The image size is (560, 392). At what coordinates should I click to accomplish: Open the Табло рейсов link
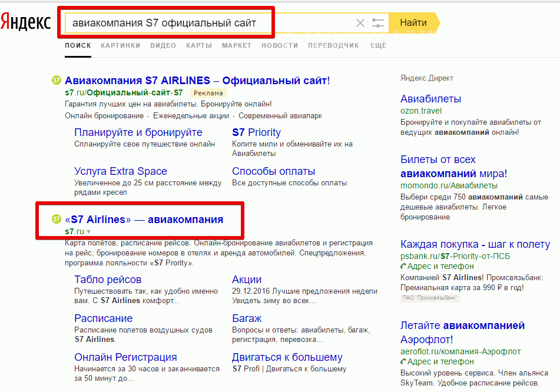pyautogui.click(x=108, y=280)
